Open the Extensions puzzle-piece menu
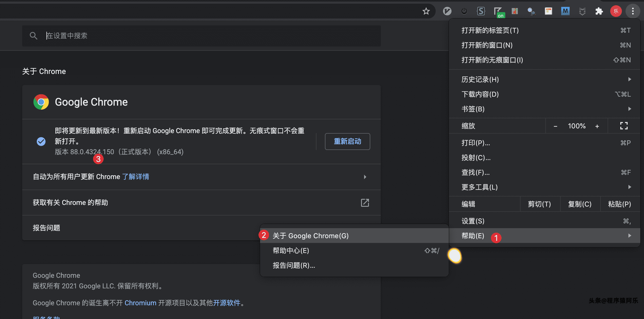The width and height of the screenshot is (644, 319). pyautogui.click(x=599, y=11)
